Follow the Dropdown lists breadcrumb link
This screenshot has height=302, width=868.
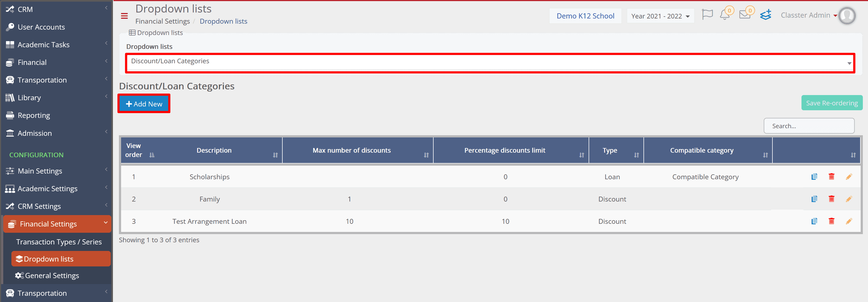pyautogui.click(x=223, y=21)
